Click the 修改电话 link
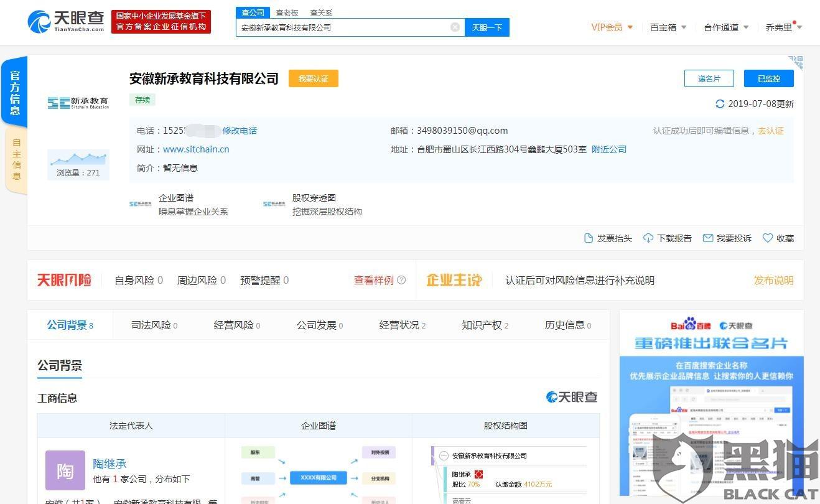This screenshot has width=820, height=504. click(240, 131)
